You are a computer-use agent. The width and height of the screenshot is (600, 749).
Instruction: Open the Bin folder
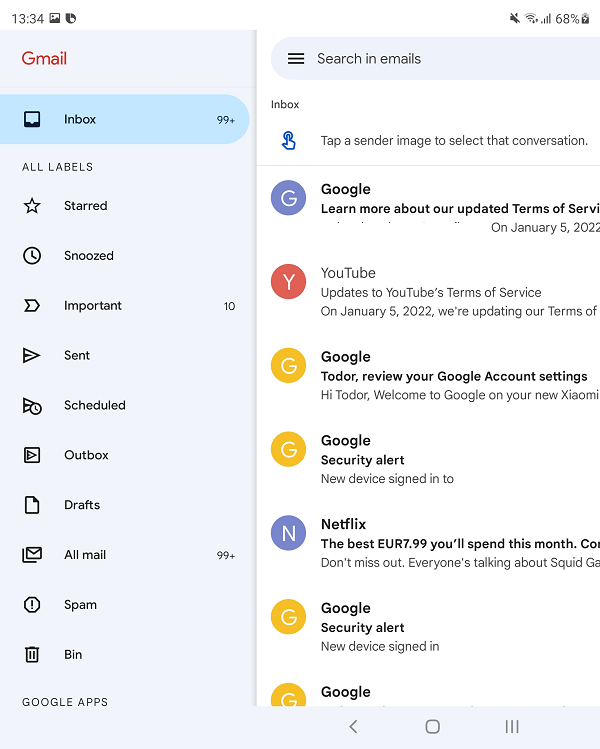124,654
